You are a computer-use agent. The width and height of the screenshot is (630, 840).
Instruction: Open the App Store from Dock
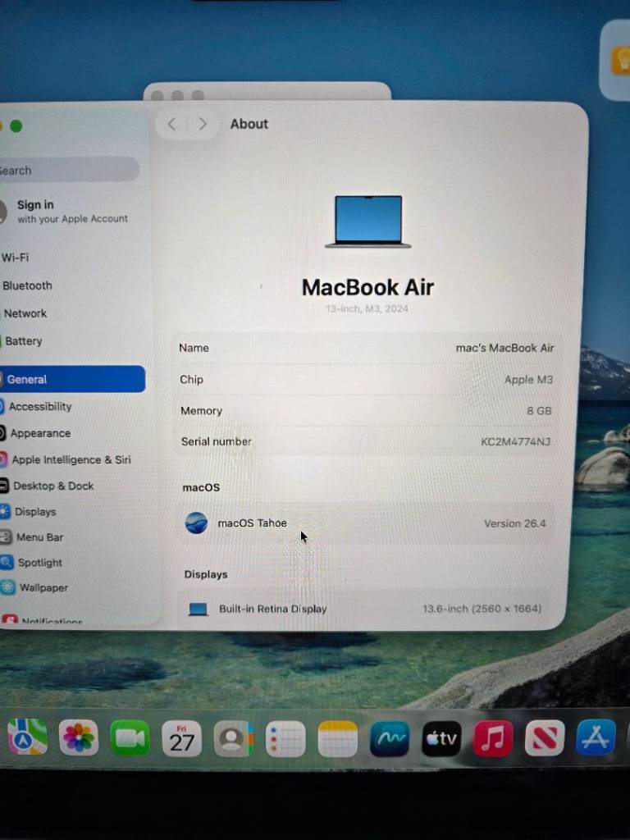[596, 737]
